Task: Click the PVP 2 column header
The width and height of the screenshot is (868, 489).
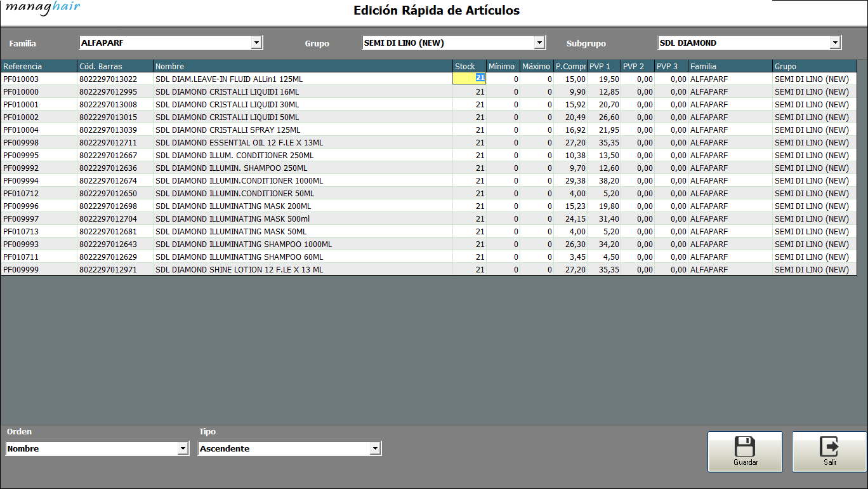Action: (637, 66)
